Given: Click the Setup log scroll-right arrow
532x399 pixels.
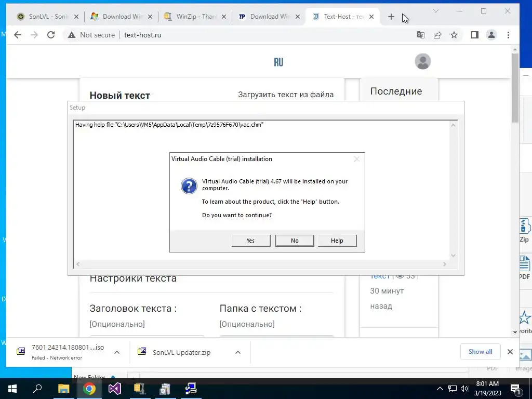Looking at the screenshot, I should (x=445, y=264).
